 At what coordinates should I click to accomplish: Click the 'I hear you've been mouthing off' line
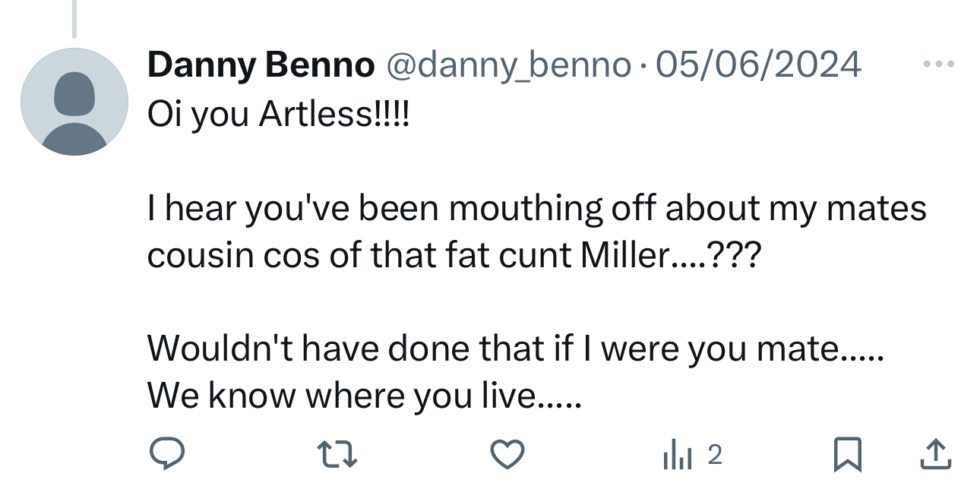536,208
